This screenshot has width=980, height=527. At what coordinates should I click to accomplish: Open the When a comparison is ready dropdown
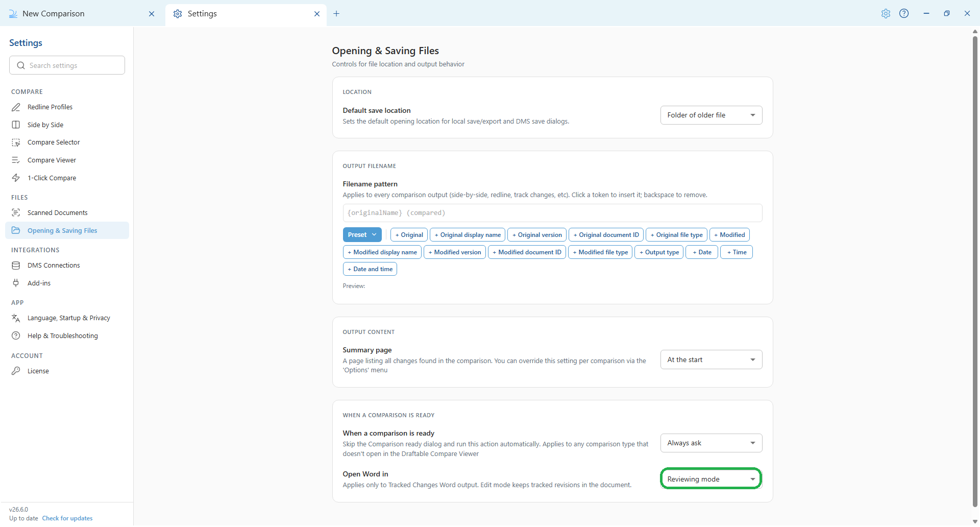pos(711,443)
